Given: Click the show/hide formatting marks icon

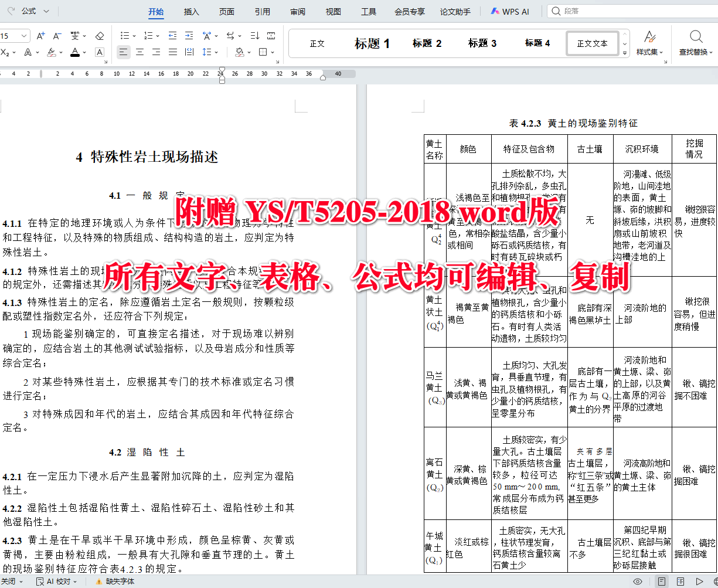Looking at the screenshot, I should click(x=271, y=36).
